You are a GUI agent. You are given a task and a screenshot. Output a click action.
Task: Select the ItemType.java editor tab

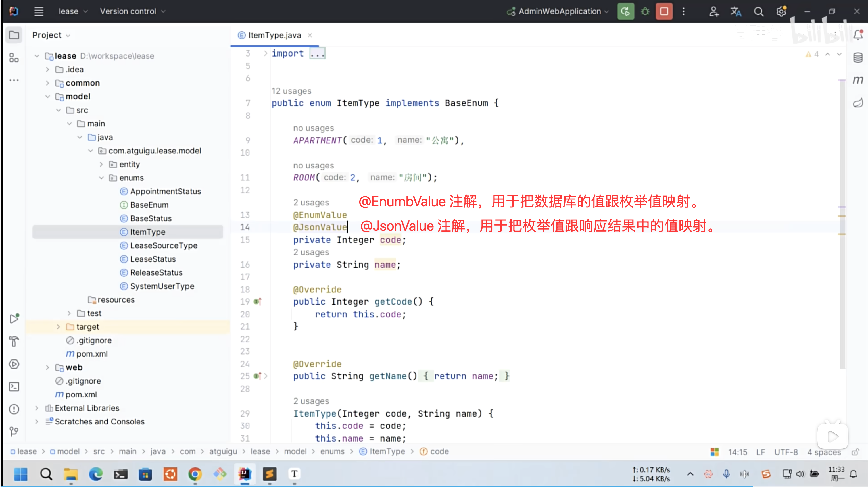274,36
